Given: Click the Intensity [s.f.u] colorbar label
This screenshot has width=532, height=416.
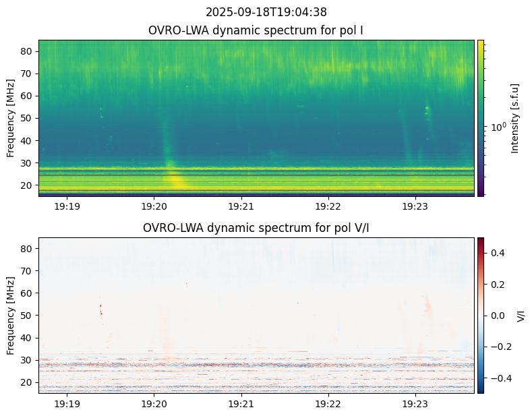Looking at the screenshot, I should coord(514,118).
